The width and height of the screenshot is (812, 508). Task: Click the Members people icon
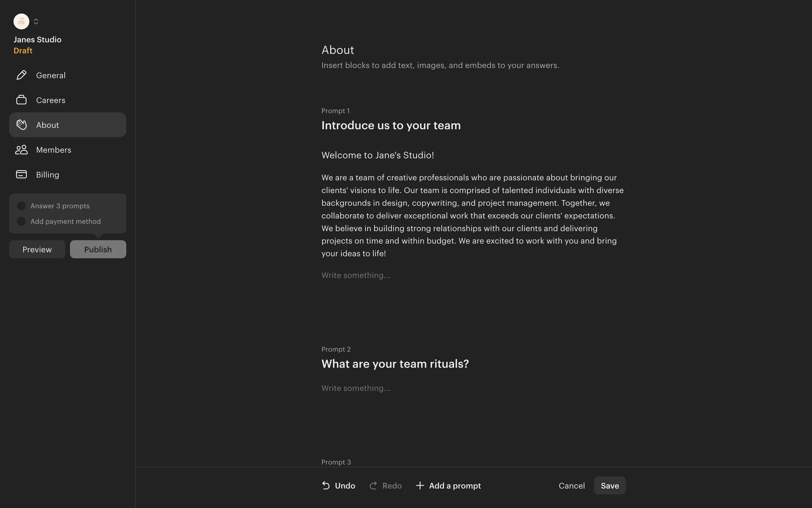pyautogui.click(x=22, y=150)
